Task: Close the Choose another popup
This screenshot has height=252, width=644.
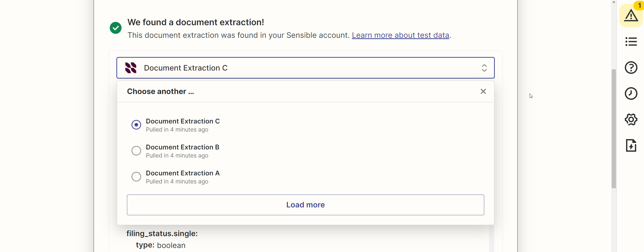Action: click(x=483, y=91)
